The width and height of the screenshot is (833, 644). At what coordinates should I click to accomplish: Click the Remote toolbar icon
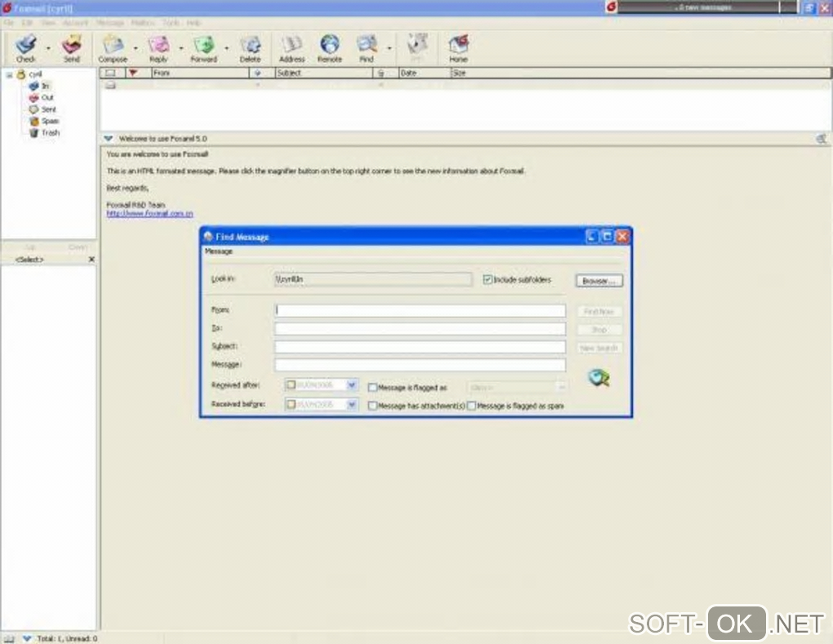pyautogui.click(x=329, y=45)
